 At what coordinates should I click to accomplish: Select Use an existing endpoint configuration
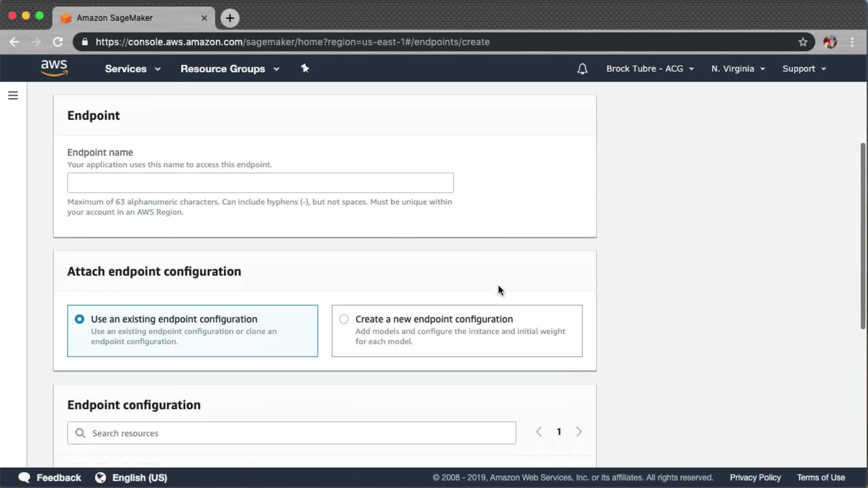(80, 319)
